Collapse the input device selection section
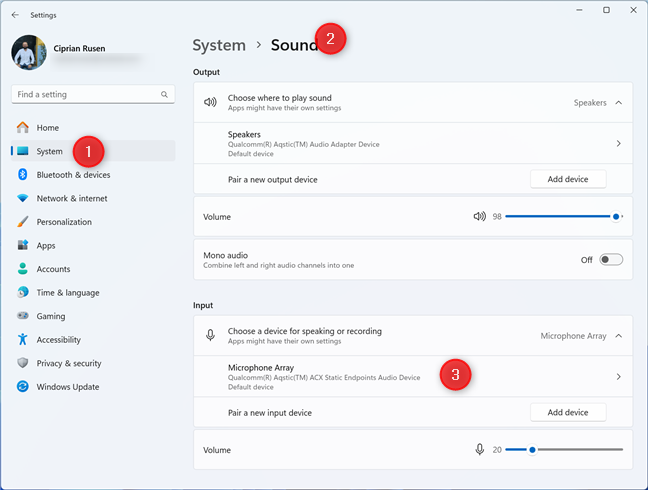This screenshot has height=490, width=648. coord(618,336)
